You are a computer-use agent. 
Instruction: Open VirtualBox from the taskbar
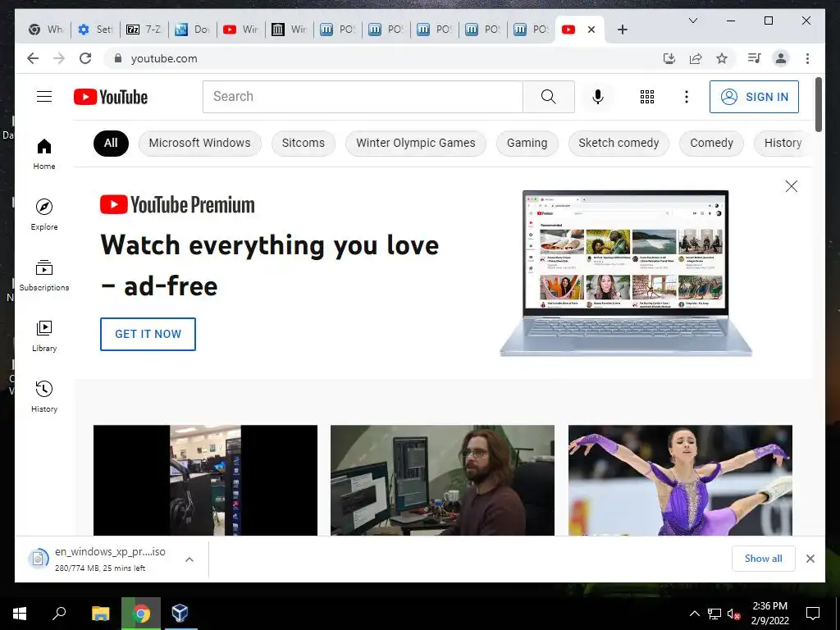point(180,614)
